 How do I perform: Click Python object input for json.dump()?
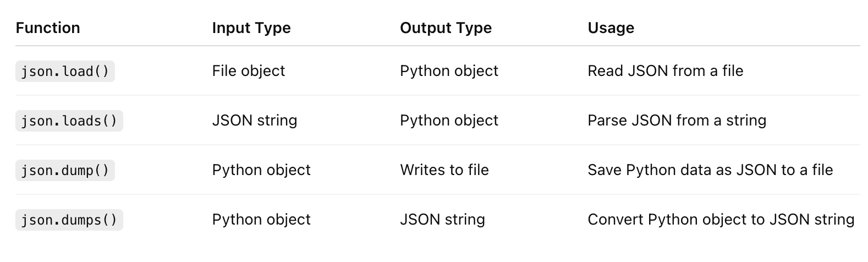coord(261,170)
